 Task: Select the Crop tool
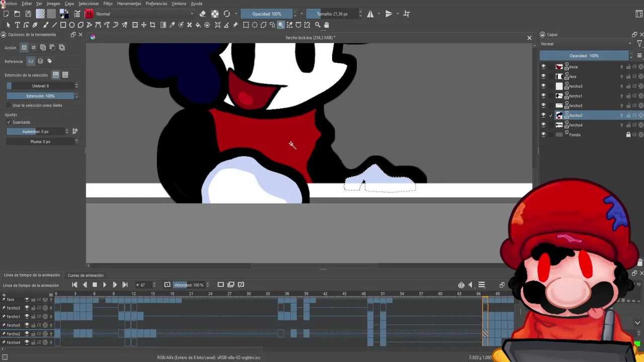(152, 25)
